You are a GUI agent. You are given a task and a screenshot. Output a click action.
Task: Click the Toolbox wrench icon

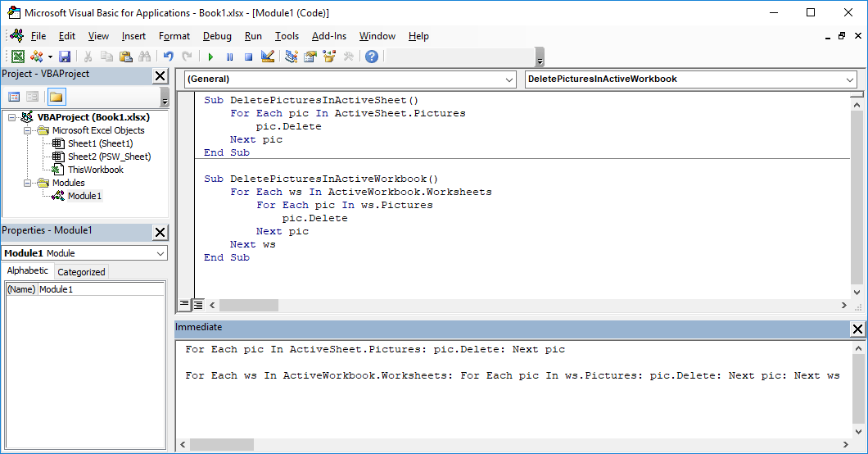348,57
